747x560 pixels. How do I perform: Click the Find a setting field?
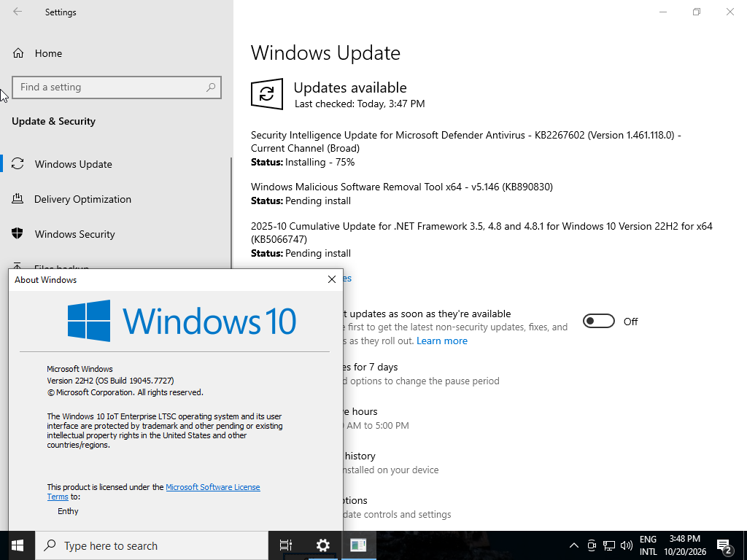pos(117,87)
